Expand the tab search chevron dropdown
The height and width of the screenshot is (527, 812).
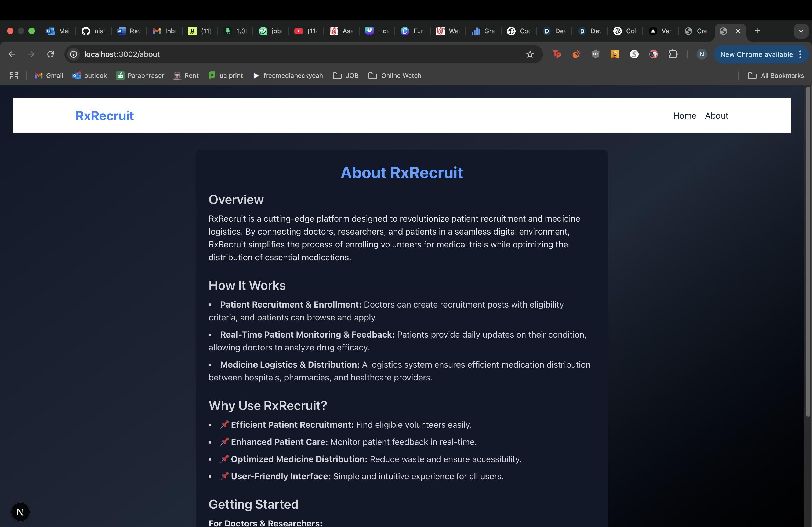[801, 31]
